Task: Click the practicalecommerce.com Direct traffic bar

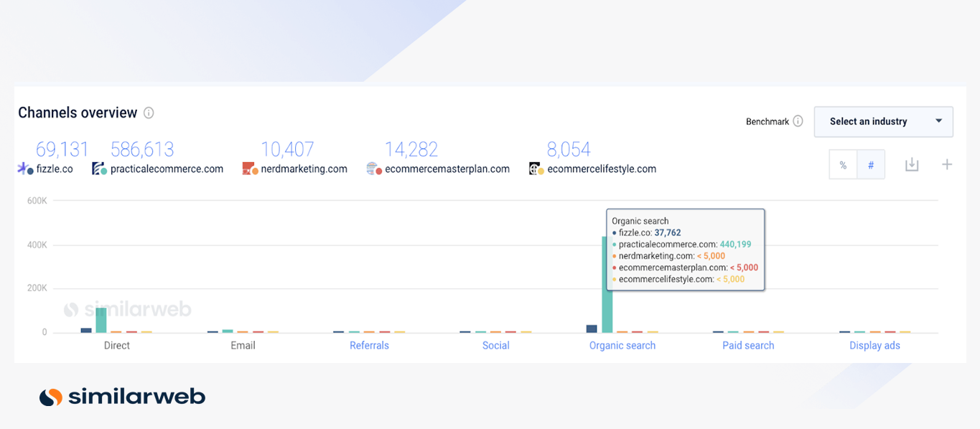Action: pyautogui.click(x=101, y=320)
